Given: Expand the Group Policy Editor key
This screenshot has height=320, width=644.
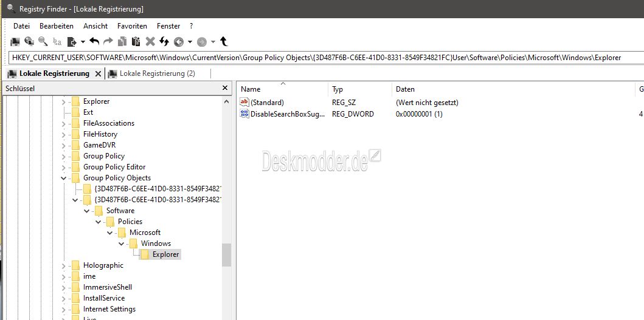Looking at the screenshot, I should click(x=63, y=168).
